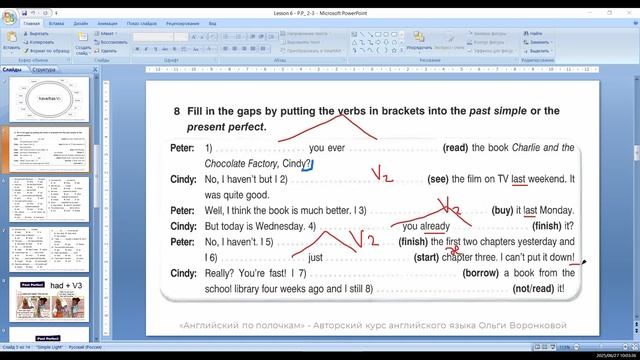The height and width of the screenshot is (360, 640).
Task: Switch to the Вид ribbon tab
Action: 212,24
